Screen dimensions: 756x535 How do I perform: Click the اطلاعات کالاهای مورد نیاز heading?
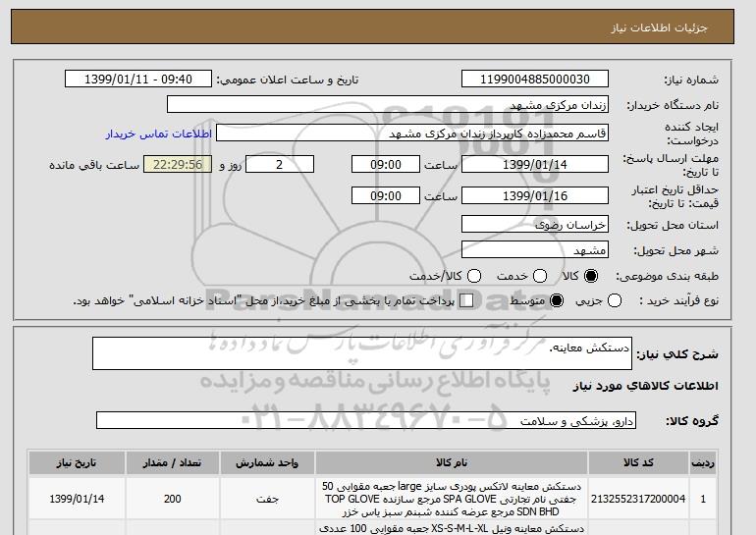tap(646, 386)
